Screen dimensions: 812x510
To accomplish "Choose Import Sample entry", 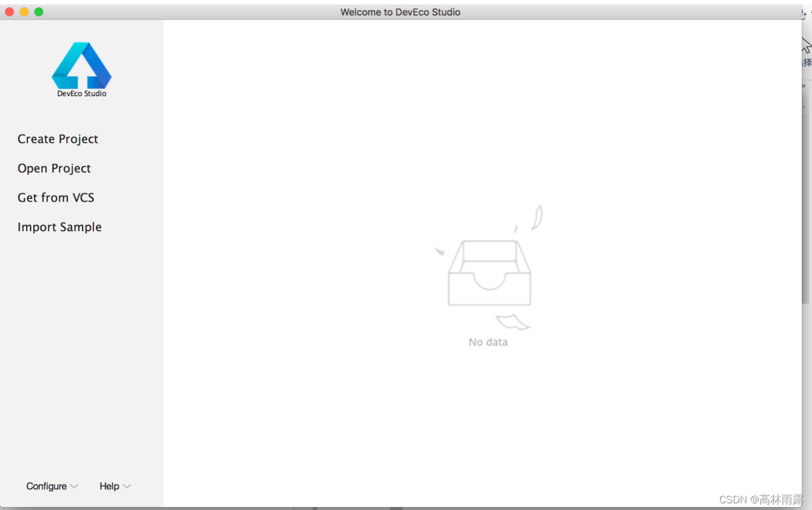I will click(x=59, y=227).
